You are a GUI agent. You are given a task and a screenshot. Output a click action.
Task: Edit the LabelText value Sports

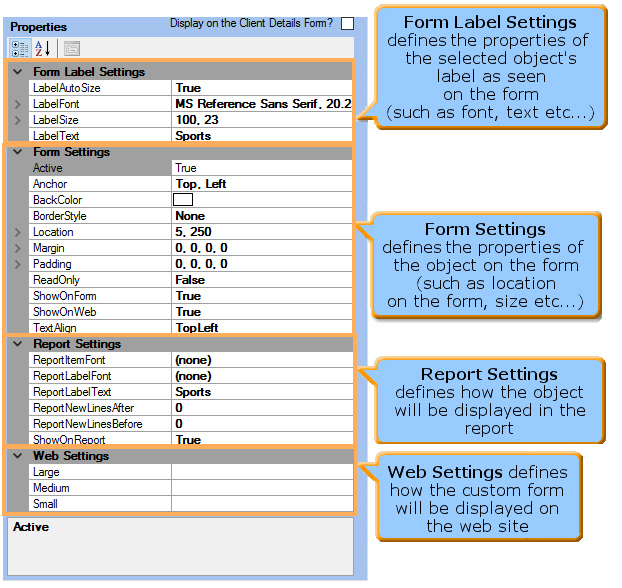point(260,136)
